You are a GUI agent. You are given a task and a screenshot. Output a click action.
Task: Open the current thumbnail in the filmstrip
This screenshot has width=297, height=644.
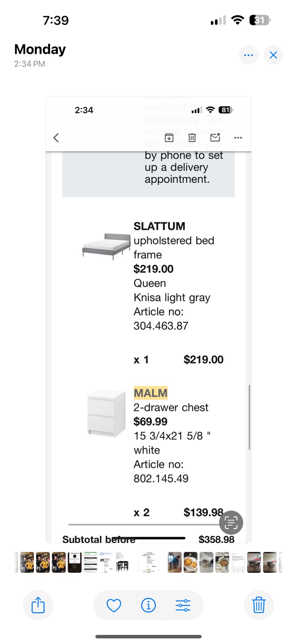coord(149,562)
